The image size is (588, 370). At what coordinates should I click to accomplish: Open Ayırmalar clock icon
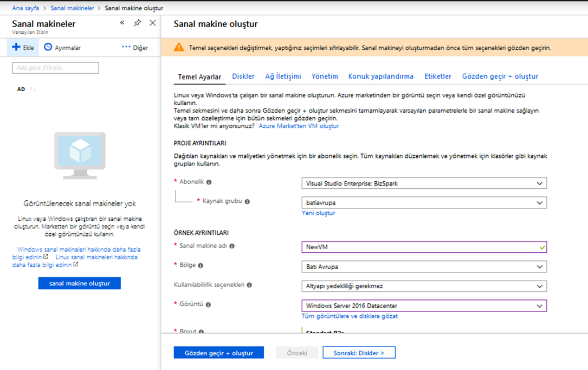click(48, 47)
